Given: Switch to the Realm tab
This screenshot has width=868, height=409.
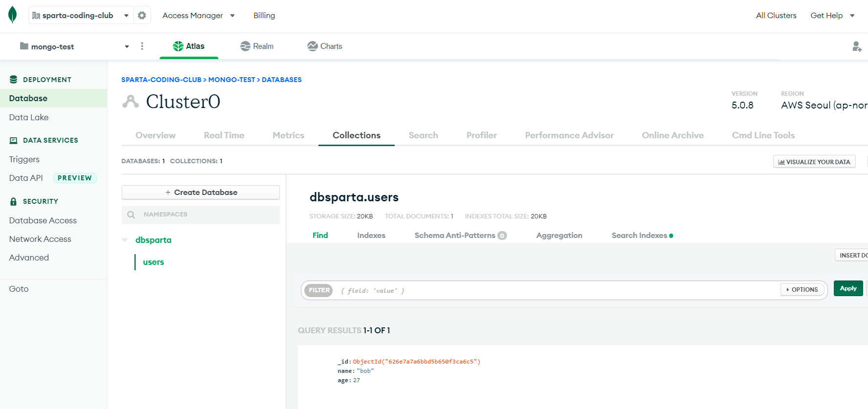Looking at the screenshot, I should [257, 46].
